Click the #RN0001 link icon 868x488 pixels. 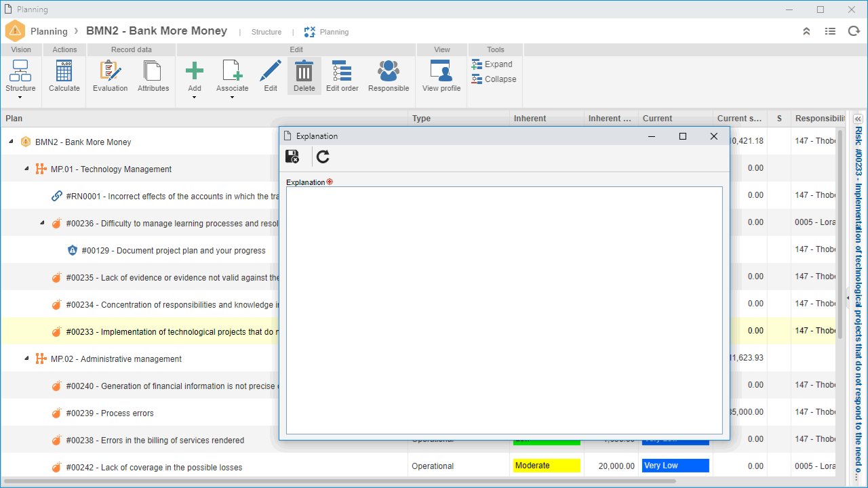point(57,196)
